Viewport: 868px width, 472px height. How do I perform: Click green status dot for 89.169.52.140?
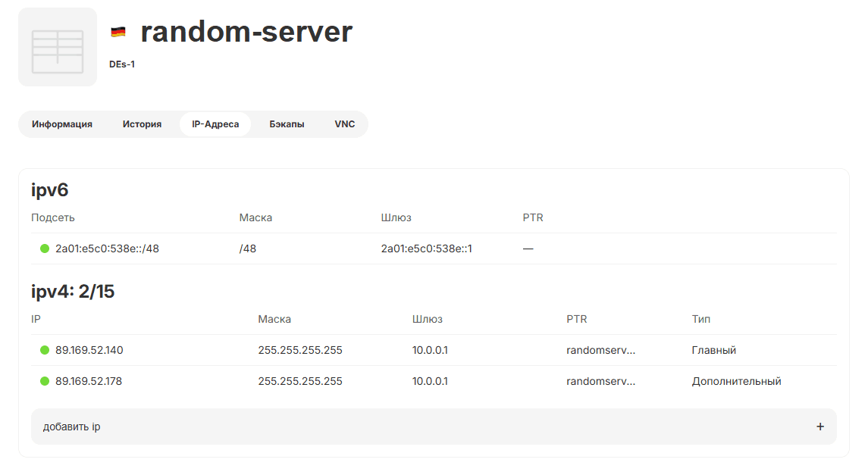coord(45,350)
